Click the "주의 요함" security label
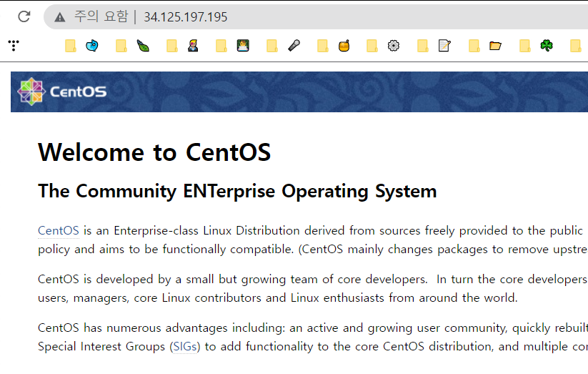588x374 pixels. click(101, 16)
